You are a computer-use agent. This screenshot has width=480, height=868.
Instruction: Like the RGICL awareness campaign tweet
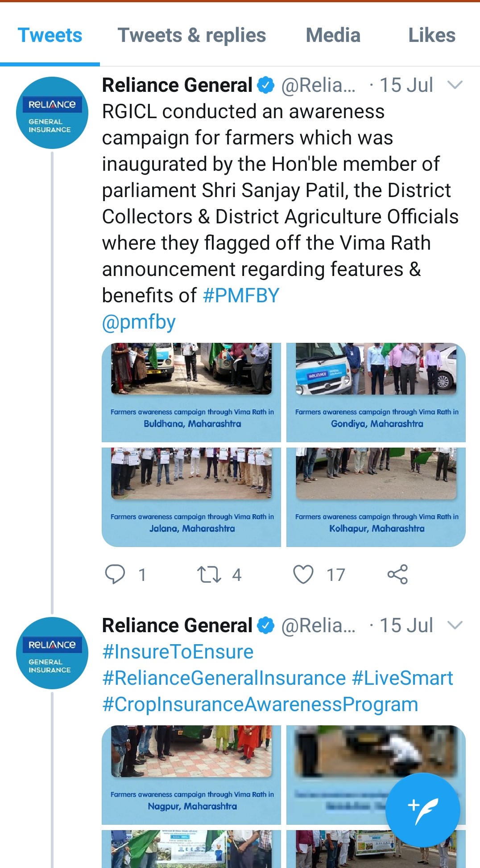(x=303, y=574)
